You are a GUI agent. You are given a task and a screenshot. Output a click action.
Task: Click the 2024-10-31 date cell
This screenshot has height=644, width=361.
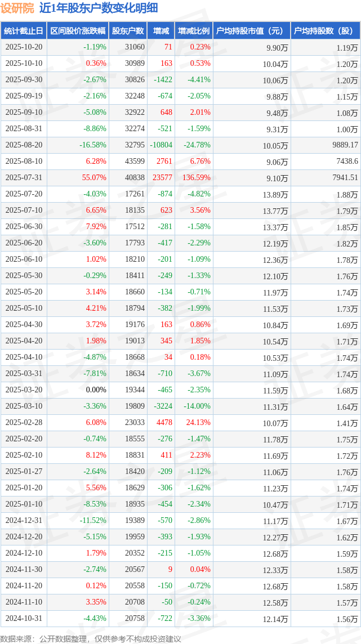24,619
